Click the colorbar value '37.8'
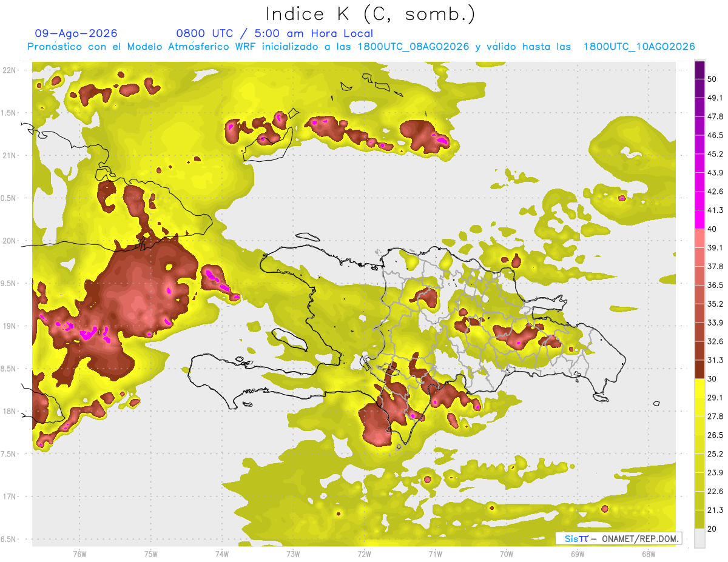Screen dimensions: 728x562 [715, 266]
